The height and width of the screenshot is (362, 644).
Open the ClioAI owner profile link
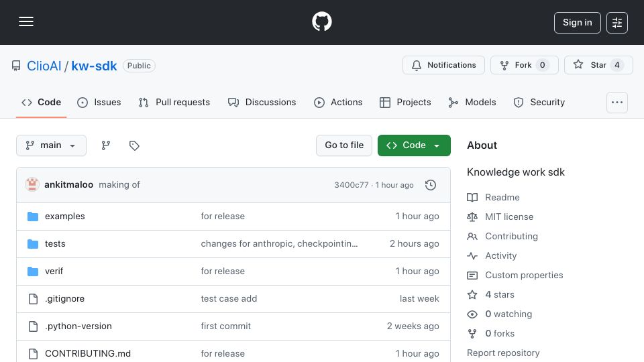[44, 66]
